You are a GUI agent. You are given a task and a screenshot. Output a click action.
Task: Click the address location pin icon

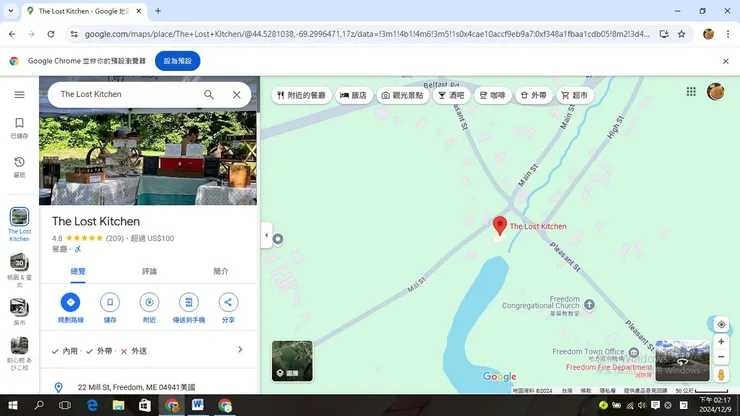point(59,387)
